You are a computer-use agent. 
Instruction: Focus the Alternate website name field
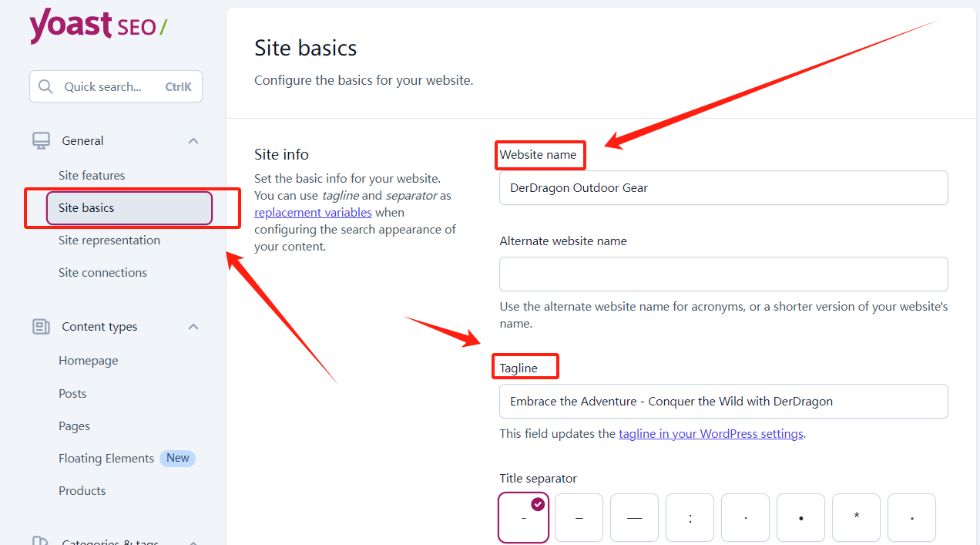click(x=723, y=274)
